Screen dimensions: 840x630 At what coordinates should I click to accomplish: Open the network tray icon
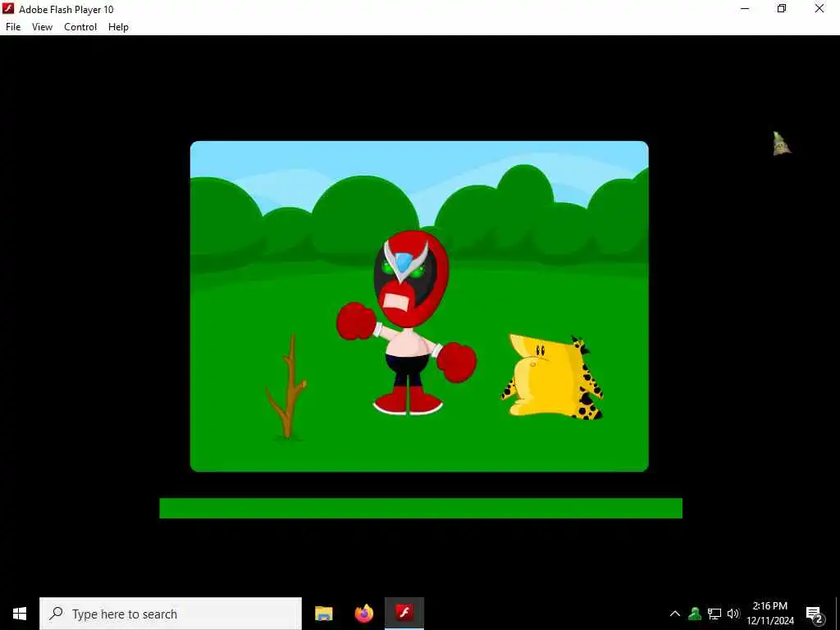714,614
